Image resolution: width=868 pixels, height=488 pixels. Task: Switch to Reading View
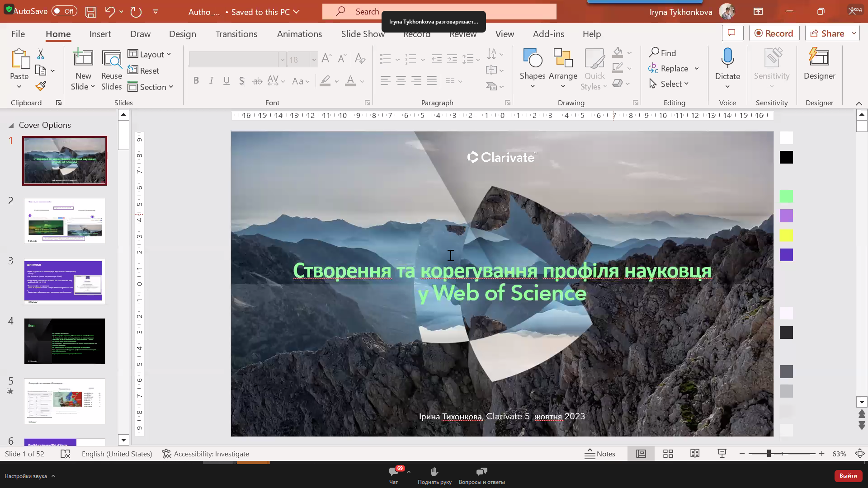point(695,454)
